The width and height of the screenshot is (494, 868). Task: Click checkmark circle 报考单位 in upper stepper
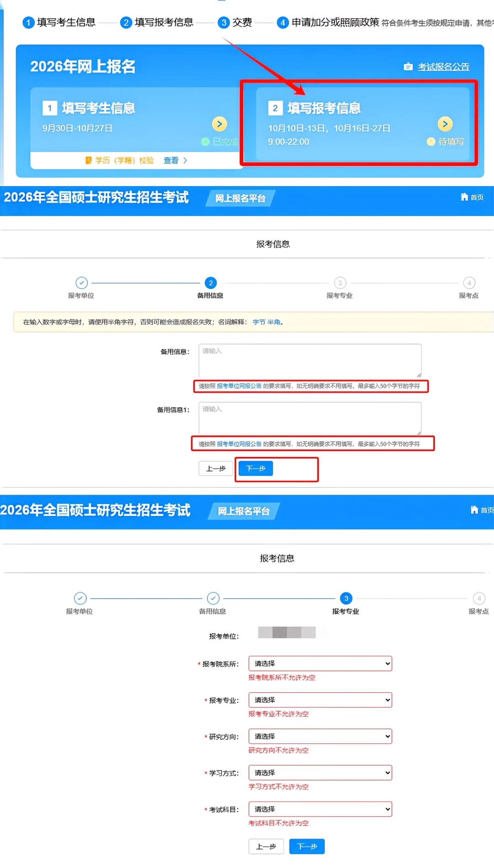(81, 283)
